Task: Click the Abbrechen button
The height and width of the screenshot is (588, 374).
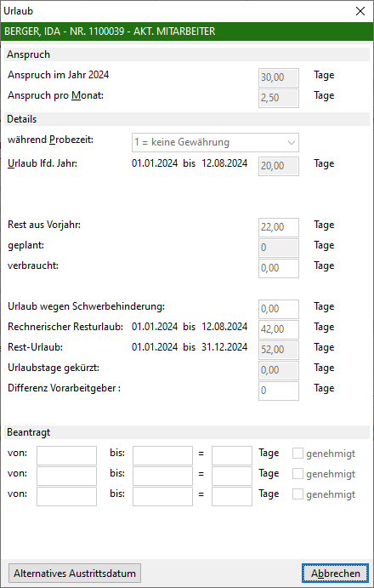Action: click(335, 573)
